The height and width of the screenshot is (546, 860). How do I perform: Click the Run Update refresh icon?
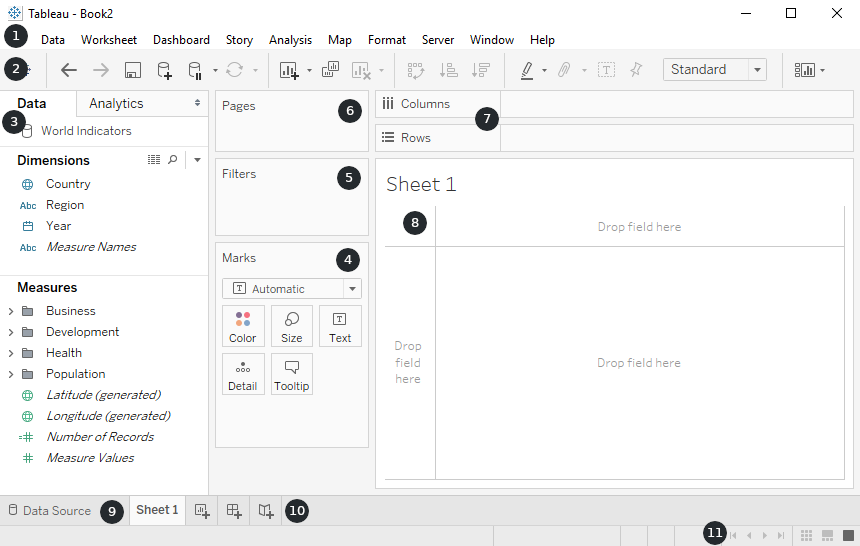[235, 70]
